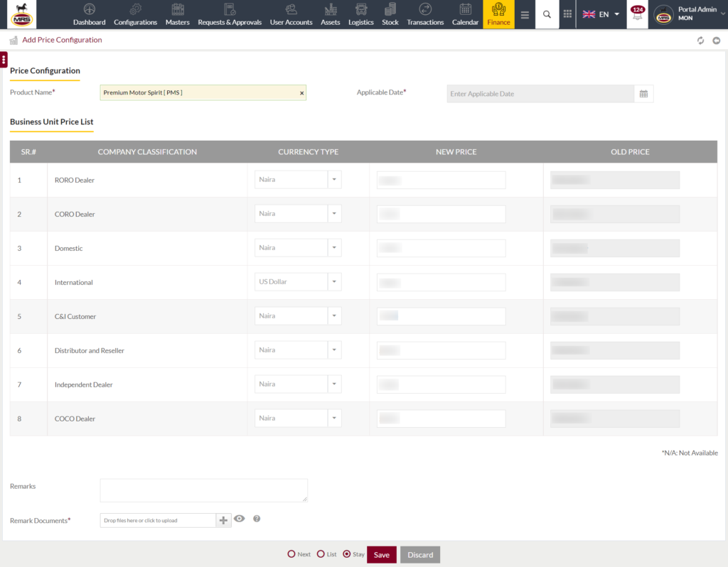Image resolution: width=728 pixels, height=567 pixels.
Task: Expand the Portal Admin user menu
Action: 722,14
